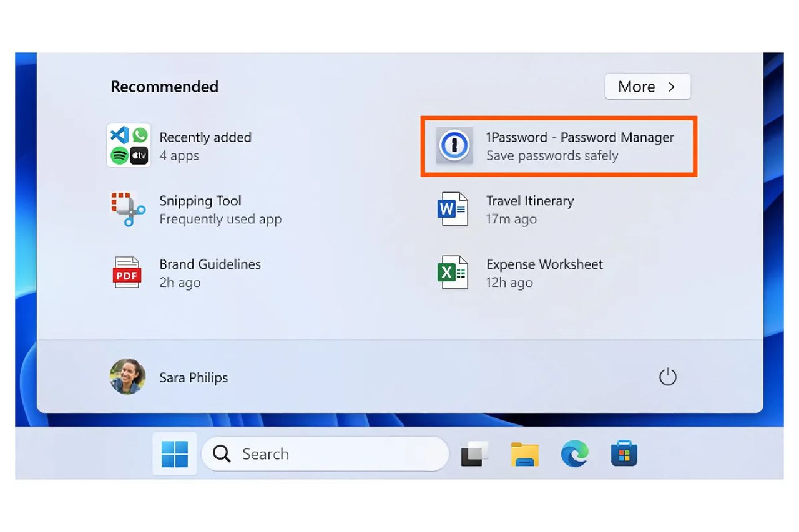
Task: Open the Sara Philips account menu
Action: [194, 377]
